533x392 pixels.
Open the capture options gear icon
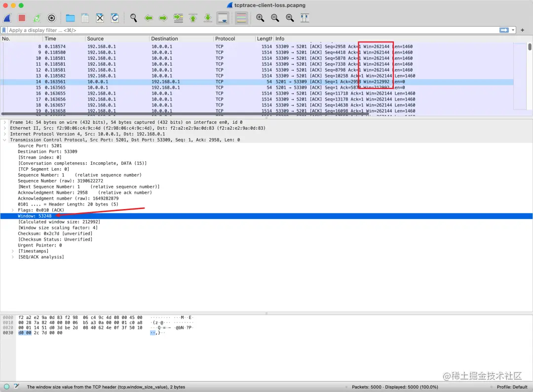coord(52,18)
